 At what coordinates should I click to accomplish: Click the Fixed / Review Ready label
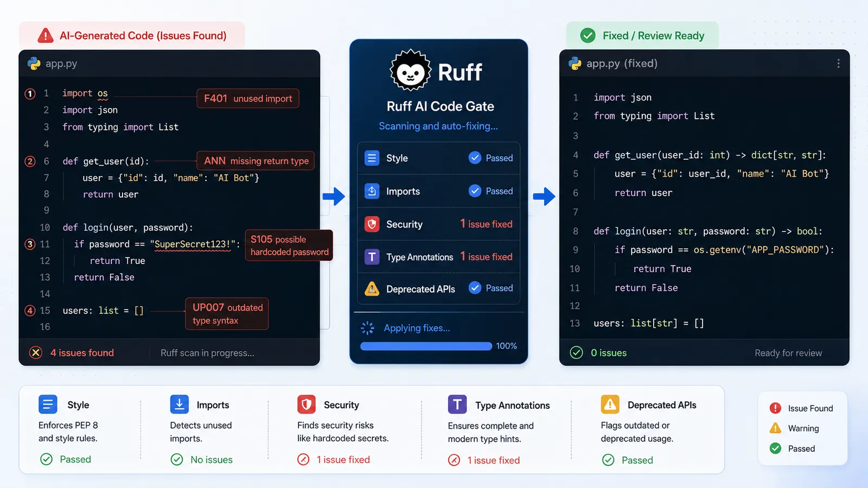click(x=653, y=36)
